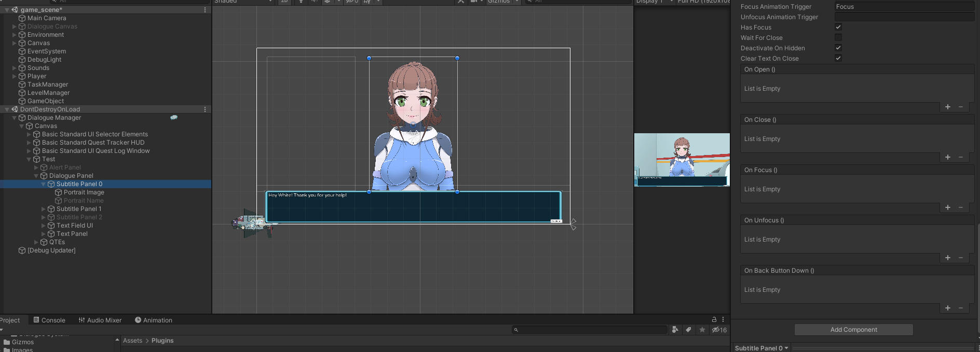This screenshot has height=352, width=980.
Task: Switch to the Animation tab
Action: [154, 320]
